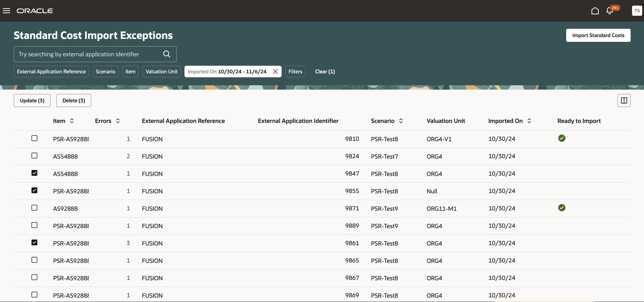Uncheck the row with identifier 9847

(34, 173)
